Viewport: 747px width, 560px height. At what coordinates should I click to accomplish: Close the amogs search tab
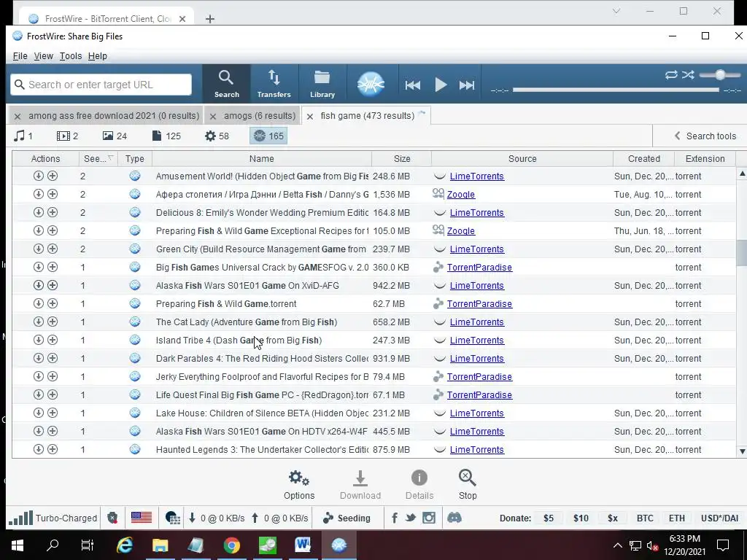pos(213,116)
